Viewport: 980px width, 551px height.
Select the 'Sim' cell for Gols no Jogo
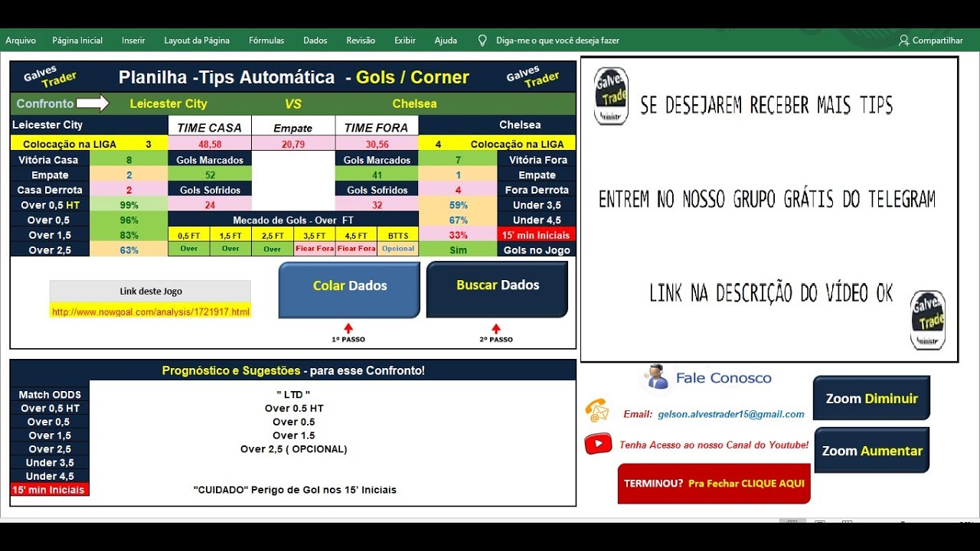[x=458, y=250]
